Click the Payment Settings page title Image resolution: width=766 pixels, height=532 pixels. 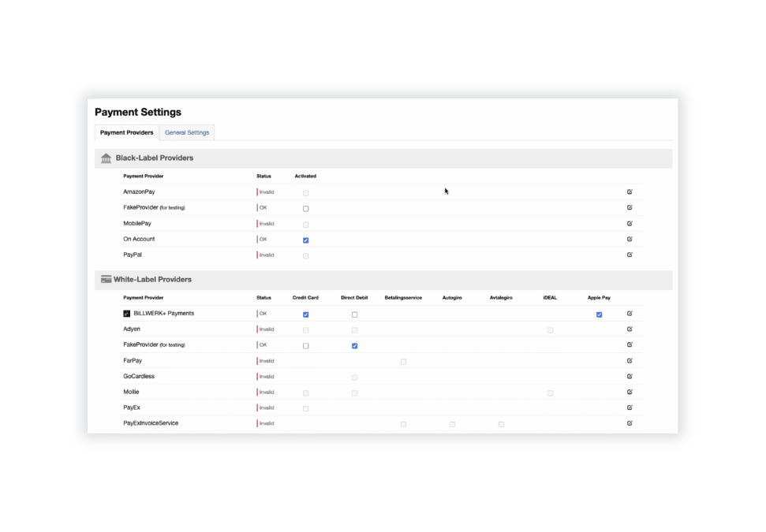(x=138, y=112)
